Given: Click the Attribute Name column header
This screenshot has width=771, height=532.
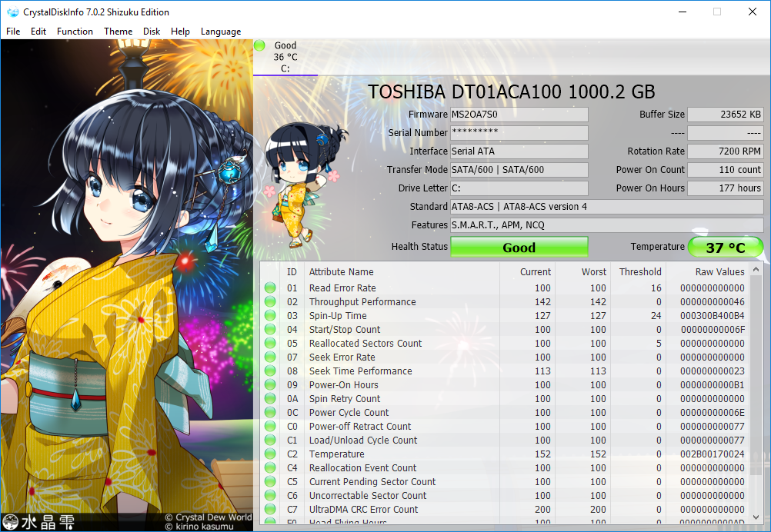Looking at the screenshot, I should pos(341,271).
